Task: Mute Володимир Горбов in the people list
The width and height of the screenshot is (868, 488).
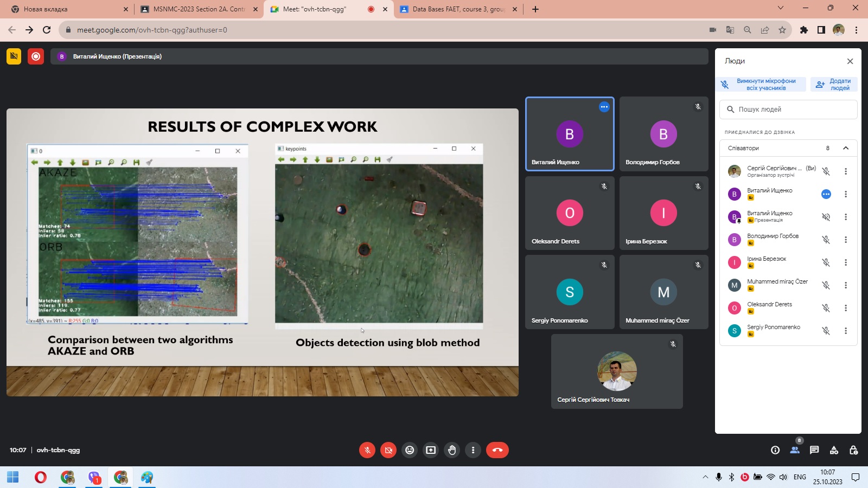Action: [x=826, y=240]
